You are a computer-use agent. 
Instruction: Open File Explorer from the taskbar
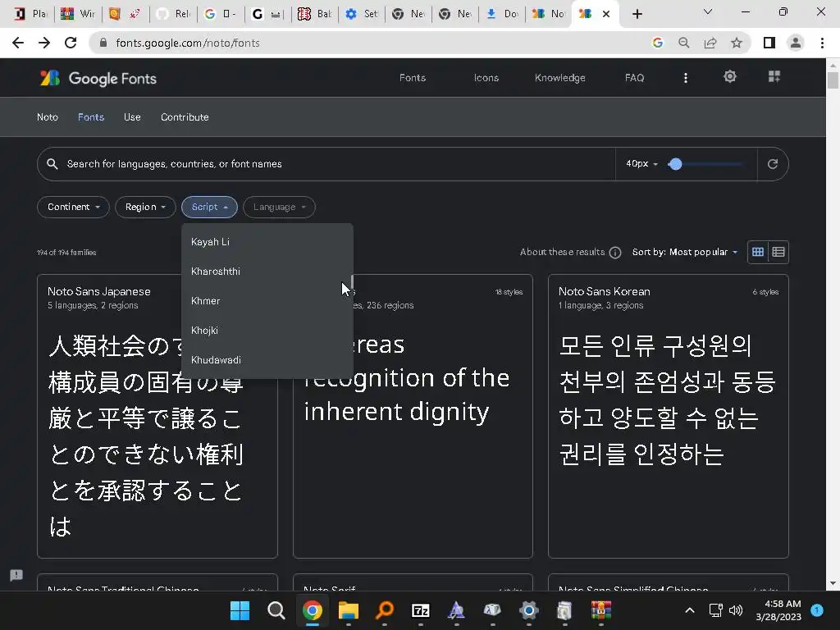click(348, 610)
